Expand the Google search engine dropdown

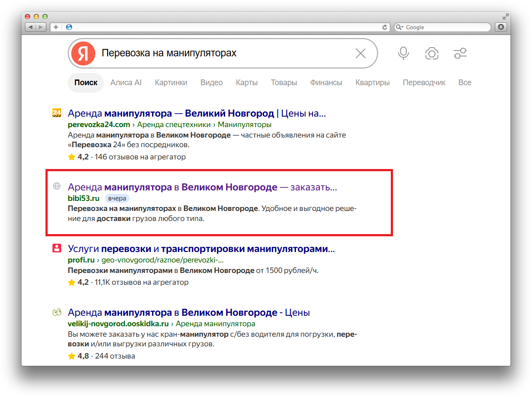[400, 27]
